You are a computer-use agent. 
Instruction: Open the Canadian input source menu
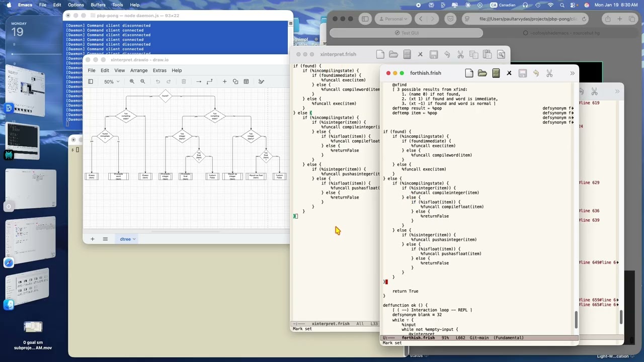pos(503,5)
